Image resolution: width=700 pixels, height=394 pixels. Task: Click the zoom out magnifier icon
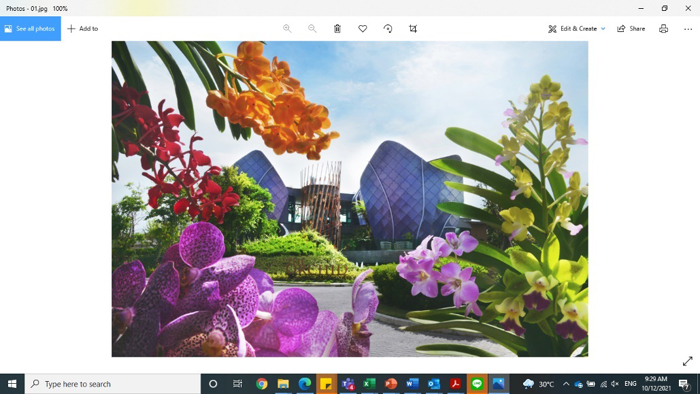[x=312, y=29]
